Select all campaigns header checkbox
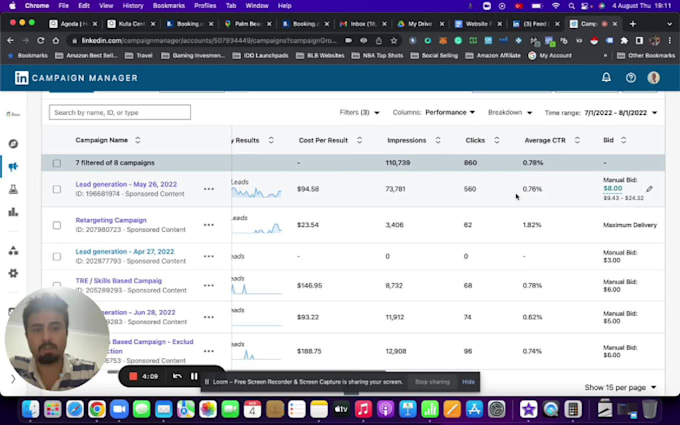This screenshot has width=680, height=425. pyautogui.click(x=57, y=163)
